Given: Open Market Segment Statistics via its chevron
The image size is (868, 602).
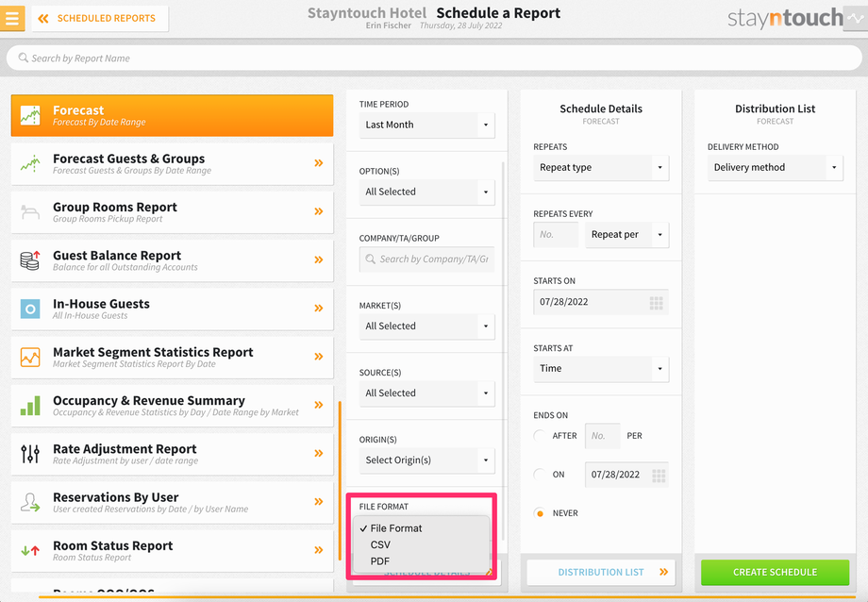Looking at the screenshot, I should 319,356.
